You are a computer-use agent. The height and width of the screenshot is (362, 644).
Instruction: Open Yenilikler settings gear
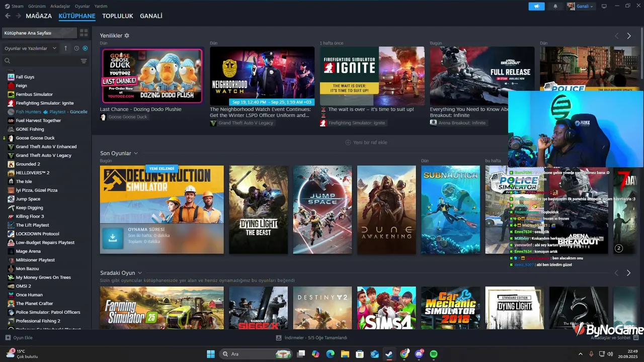[127, 36]
